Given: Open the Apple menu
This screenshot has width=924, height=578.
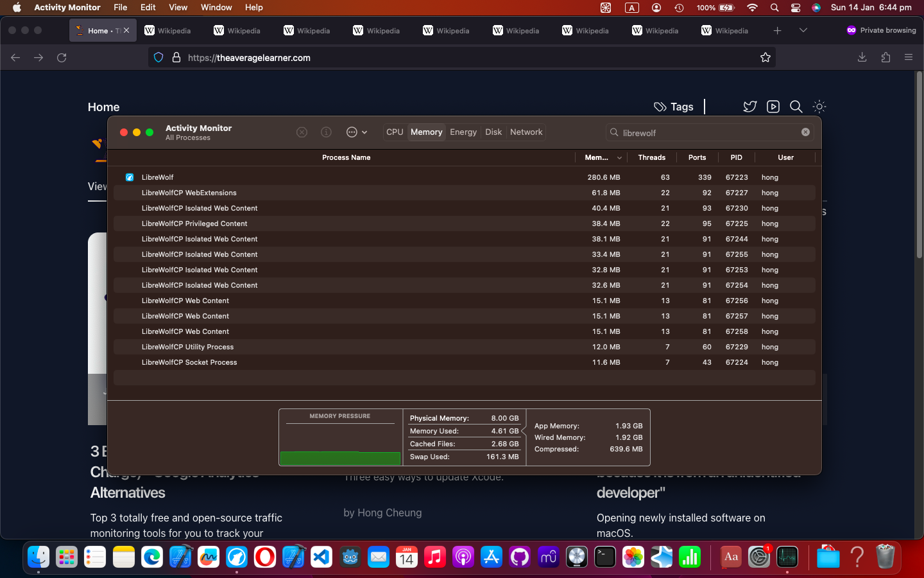Looking at the screenshot, I should (17, 8).
